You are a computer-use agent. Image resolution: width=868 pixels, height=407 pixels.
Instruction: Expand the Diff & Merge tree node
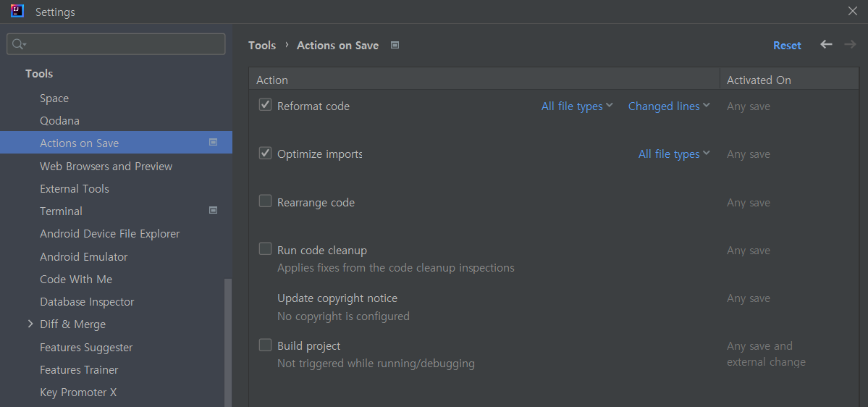tap(30, 324)
